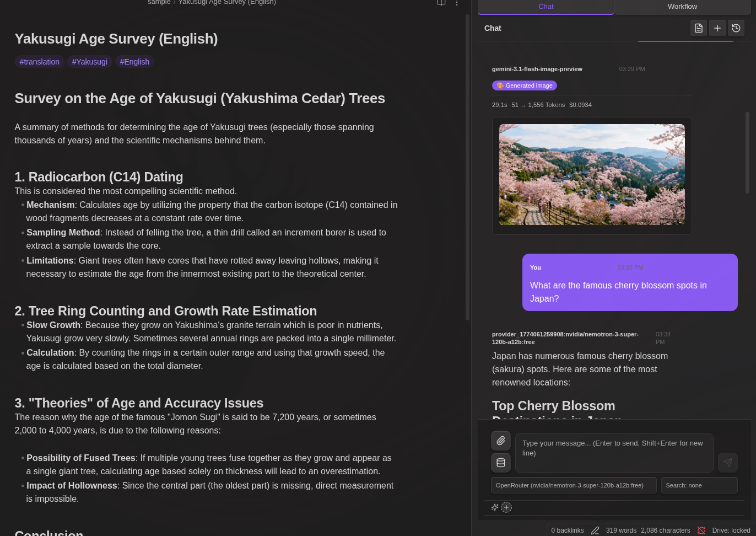Open the Search: none dropdown
The height and width of the screenshot is (536, 756).
[699, 485]
